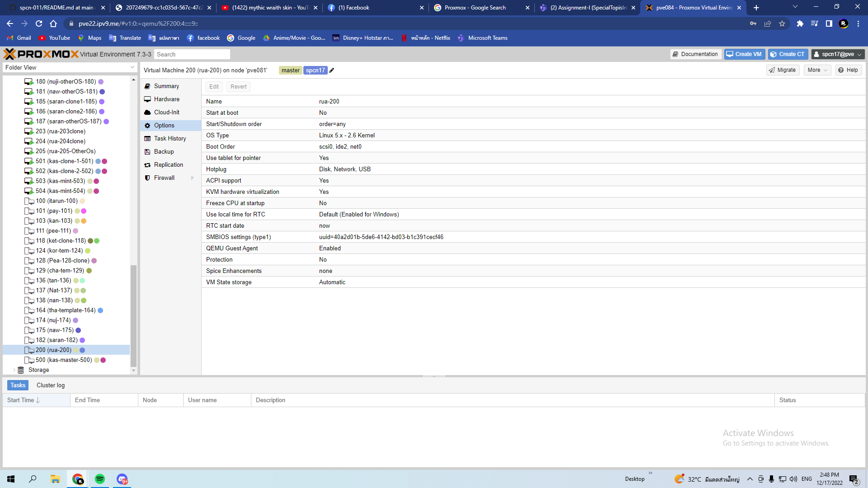Click the Proxmox logo in the header
Image resolution: width=868 pixels, height=488 pixels.
[41, 54]
